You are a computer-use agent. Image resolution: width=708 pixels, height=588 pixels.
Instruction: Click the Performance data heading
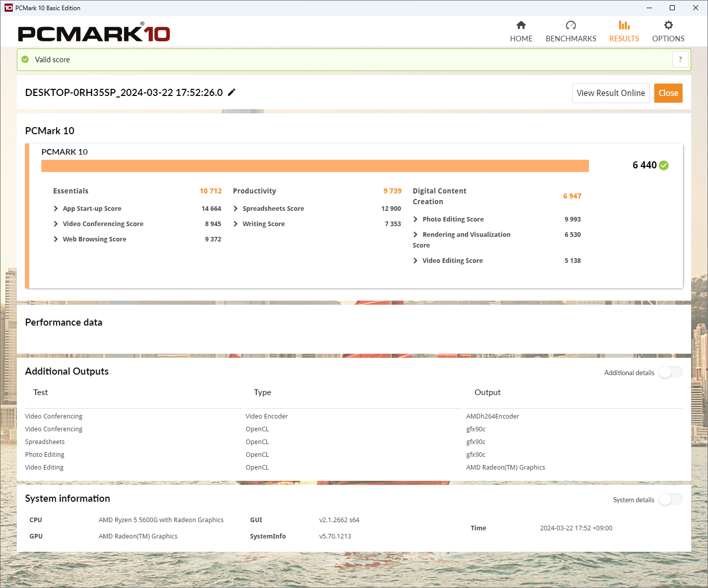63,322
